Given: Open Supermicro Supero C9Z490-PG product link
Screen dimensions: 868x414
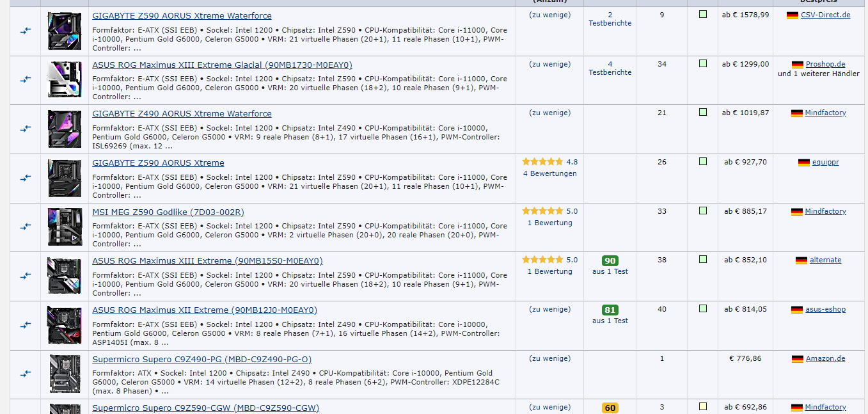Looking at the screenshot, I should tap(202, 359).
